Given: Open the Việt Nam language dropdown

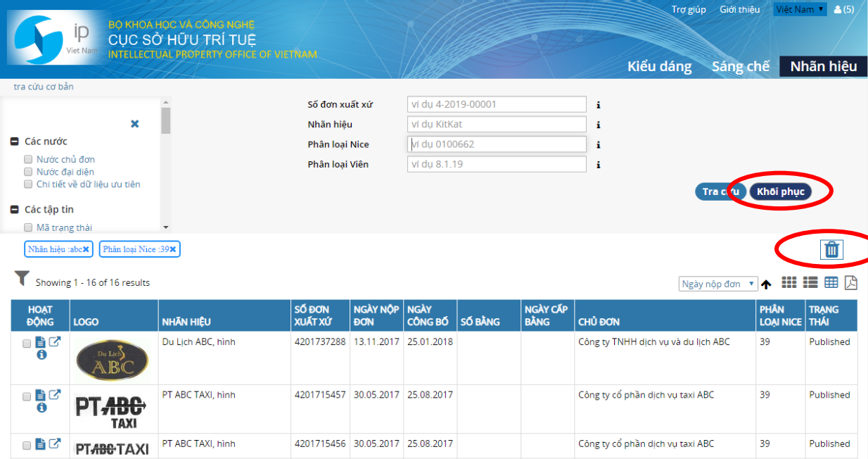Looking at the screenshot, I should (x=800, y=9).
